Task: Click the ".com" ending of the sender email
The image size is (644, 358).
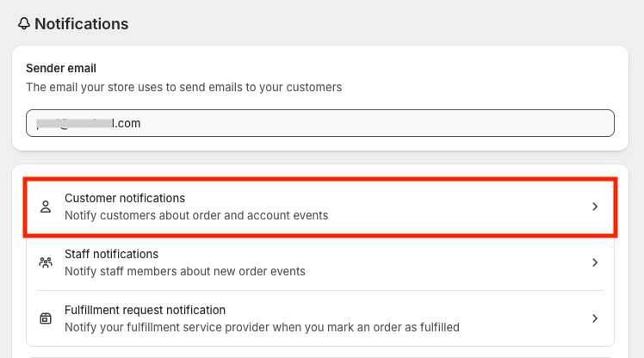Action: [127, 123]
